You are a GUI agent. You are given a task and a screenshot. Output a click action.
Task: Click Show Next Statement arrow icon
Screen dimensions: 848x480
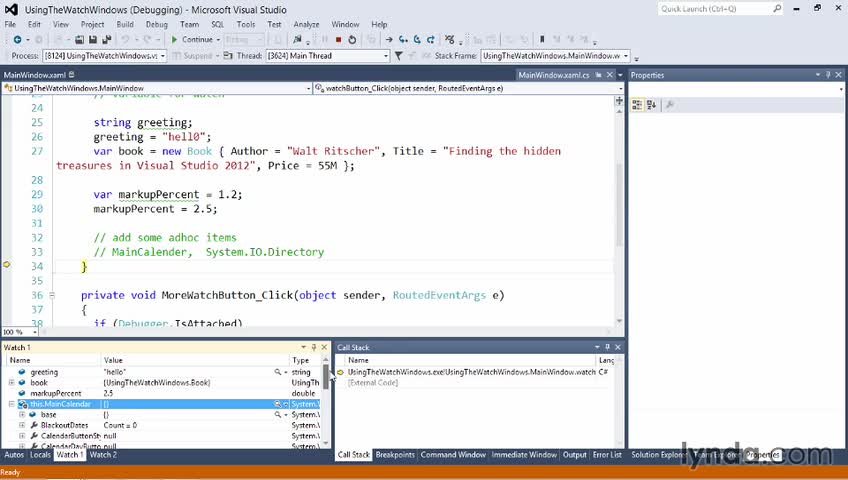point(389,39)
